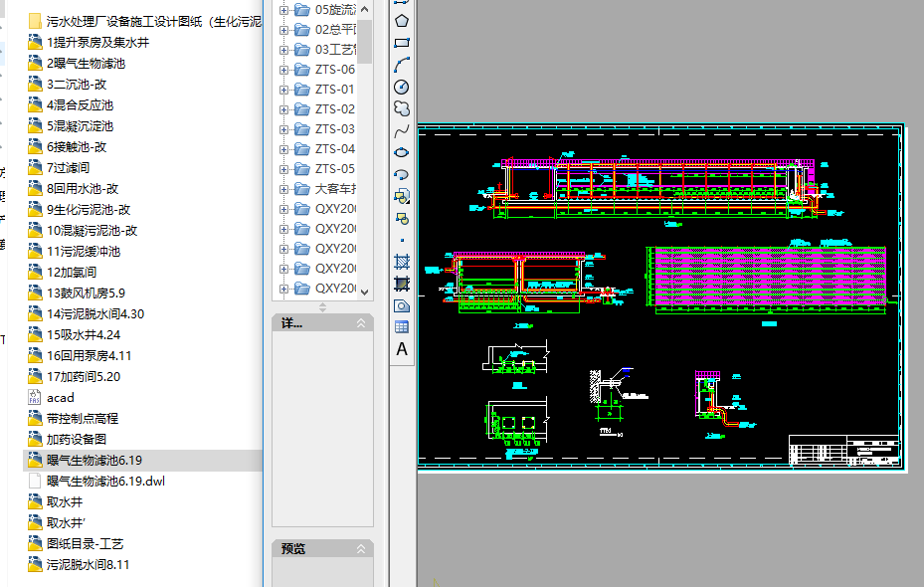Select the Gradient fill tool
This screenshot has width=924, height=587.
click(402, 284)
